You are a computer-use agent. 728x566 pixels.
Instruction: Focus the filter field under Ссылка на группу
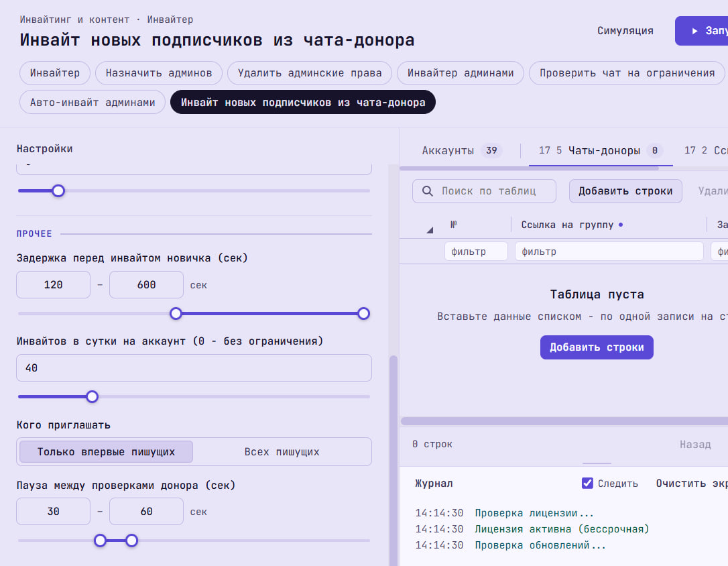coord(609,251)
